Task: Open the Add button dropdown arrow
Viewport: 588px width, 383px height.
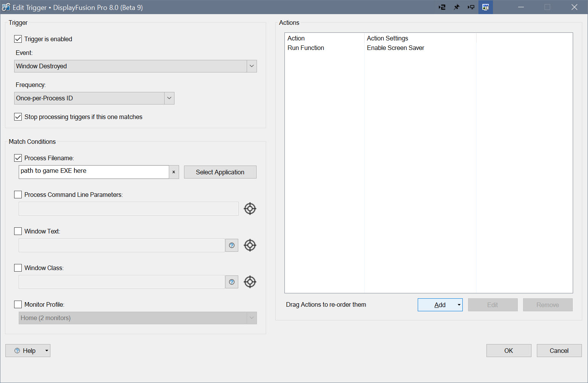Action: click(459, 305)
